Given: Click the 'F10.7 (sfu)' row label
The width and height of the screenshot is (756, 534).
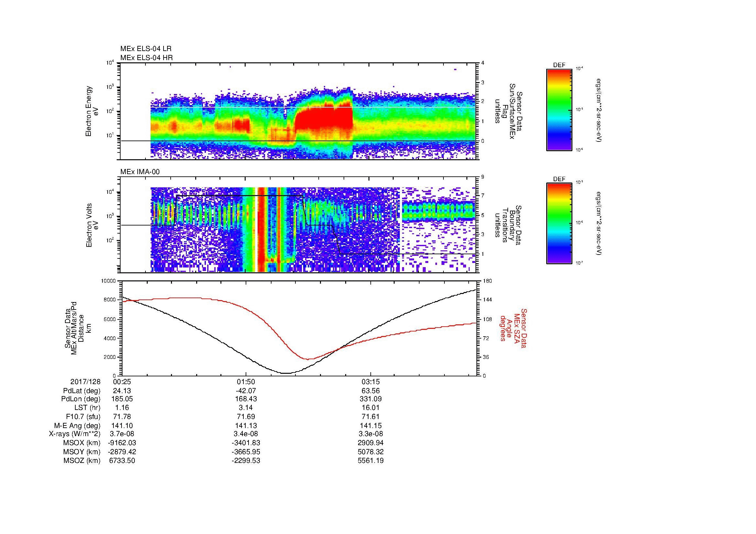Looking at the screenshot, I should pos(83,416).
